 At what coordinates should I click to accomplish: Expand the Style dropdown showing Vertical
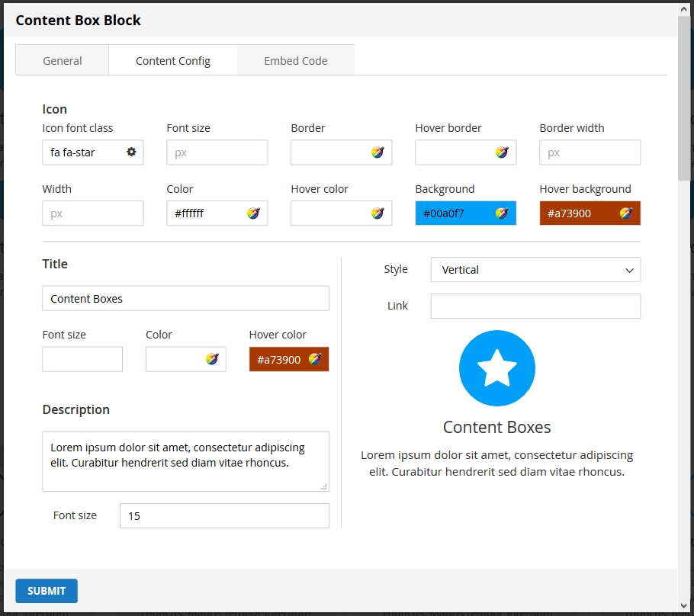535,270
